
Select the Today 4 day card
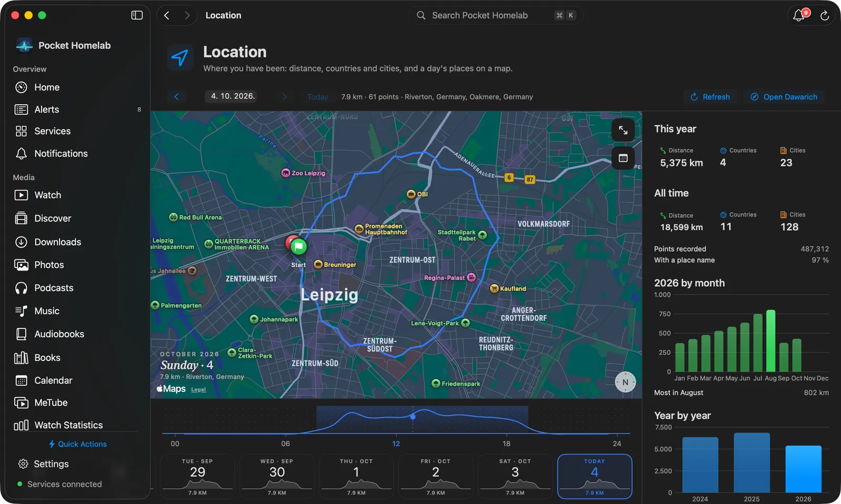[594, 476]
